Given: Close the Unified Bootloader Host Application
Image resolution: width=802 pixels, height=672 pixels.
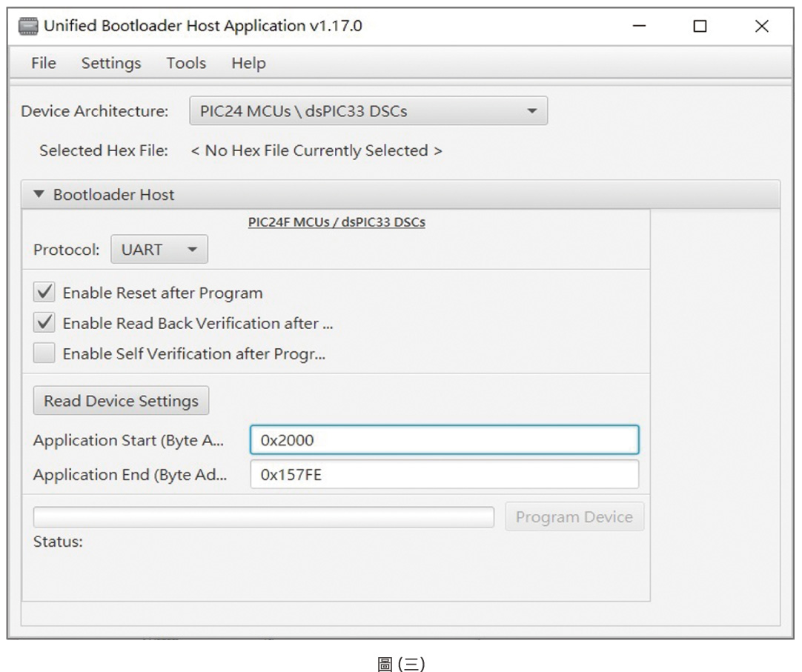Looking at the screenshot, I should click(761, 27).
